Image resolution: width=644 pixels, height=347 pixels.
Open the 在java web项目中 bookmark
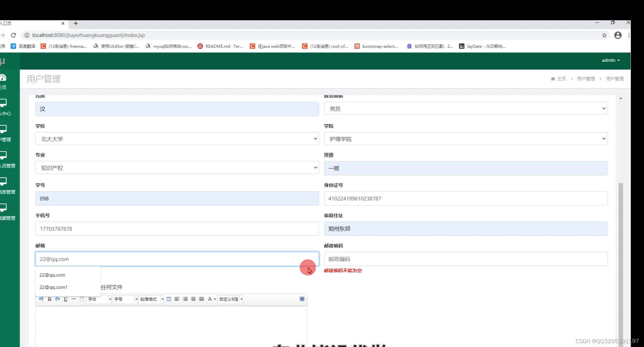point(273,46)
